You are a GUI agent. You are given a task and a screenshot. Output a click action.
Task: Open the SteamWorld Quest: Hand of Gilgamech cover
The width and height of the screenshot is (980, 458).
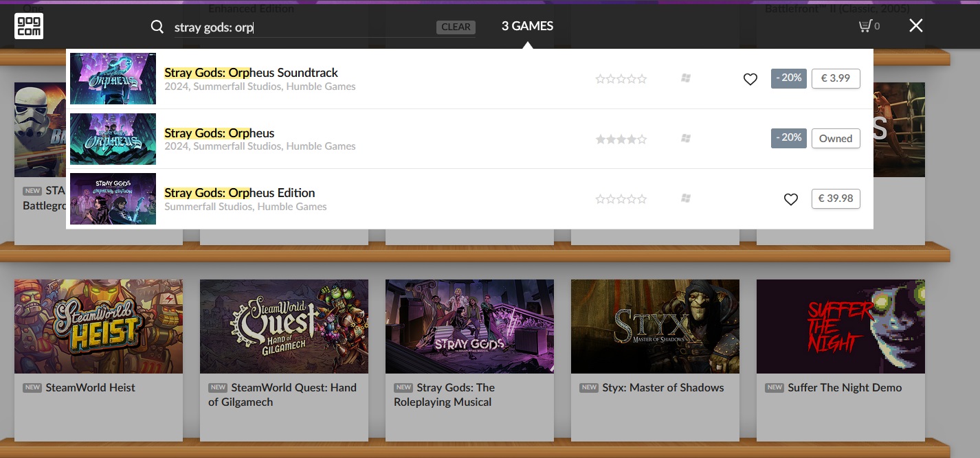pyautogui.click(x=284, y=326)
